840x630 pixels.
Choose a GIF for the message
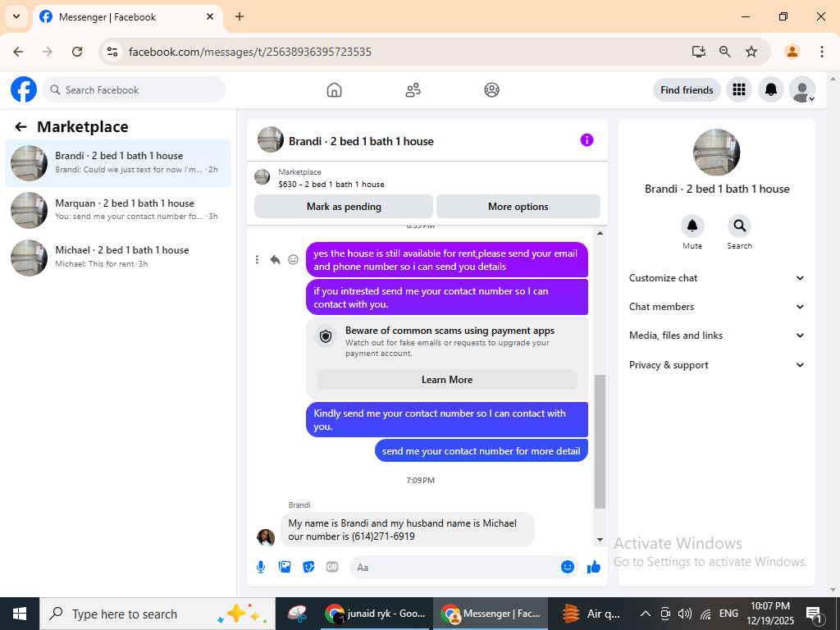pyautogui.click(x=332, y=567)
